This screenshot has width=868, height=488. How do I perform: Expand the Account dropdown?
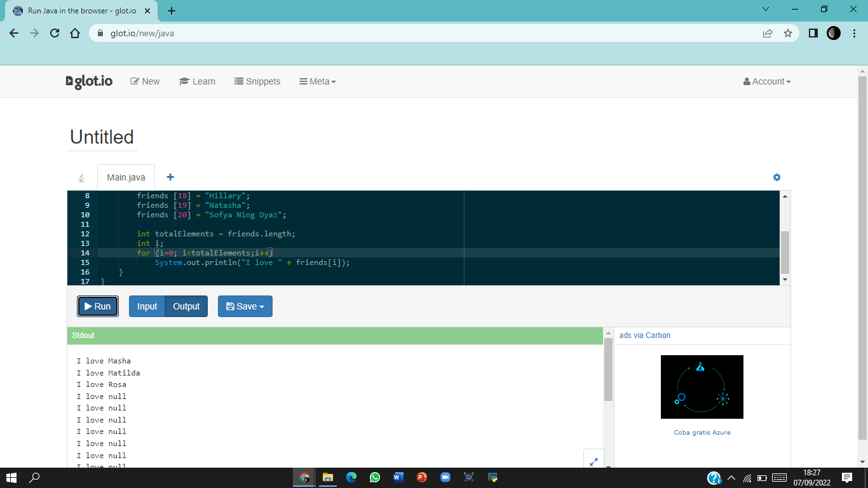pos(767,81)
